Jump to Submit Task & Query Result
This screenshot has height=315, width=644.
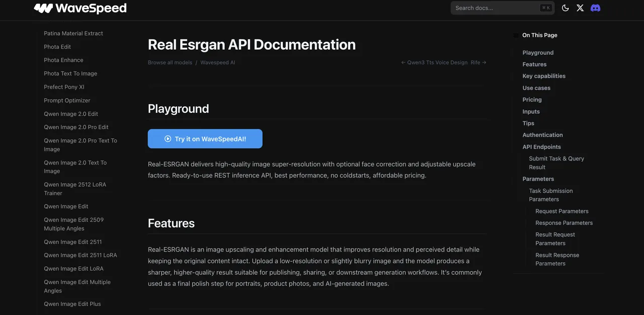[x=556, y=163]
